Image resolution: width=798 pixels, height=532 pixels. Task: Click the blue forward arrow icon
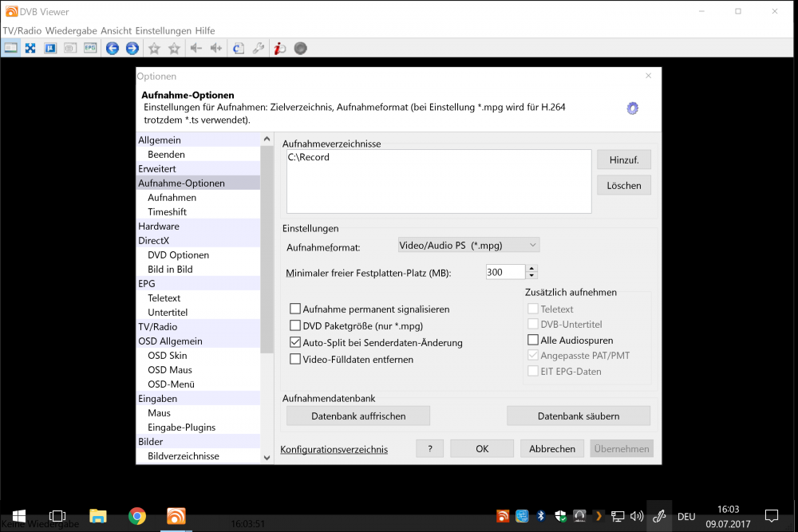pyautogui.click(x=132, y=48)
